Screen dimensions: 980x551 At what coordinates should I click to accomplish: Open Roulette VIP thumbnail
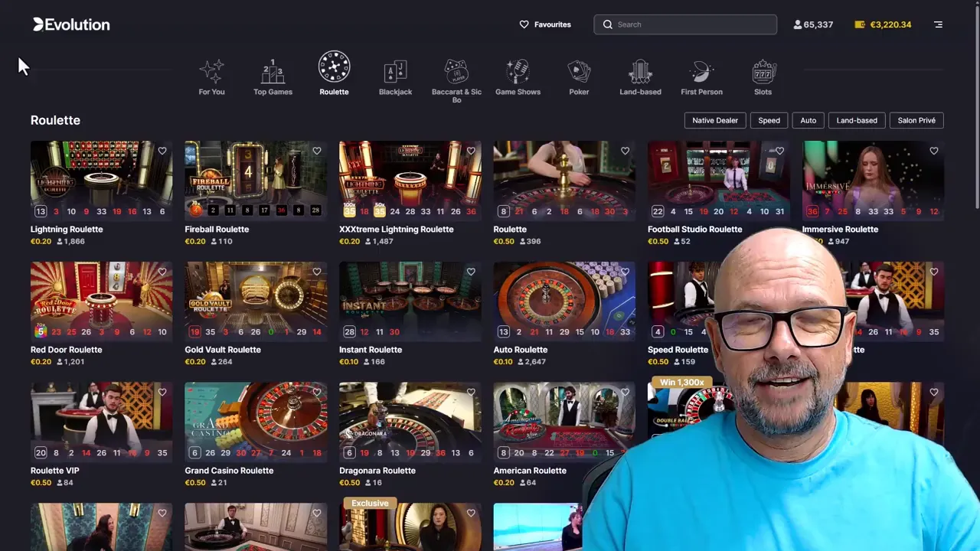pyautogui.click(x=101, y=421)
